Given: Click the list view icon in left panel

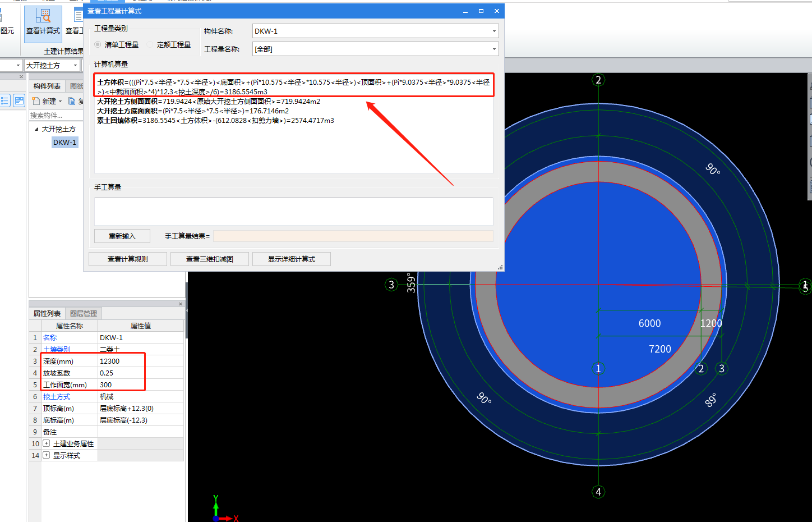Looking at the screenshot, I should pyautogui.click(x=5, y=101).
